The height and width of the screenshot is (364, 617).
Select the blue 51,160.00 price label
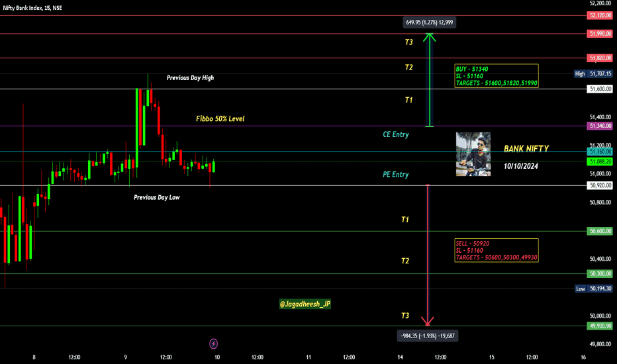point(600,152)
